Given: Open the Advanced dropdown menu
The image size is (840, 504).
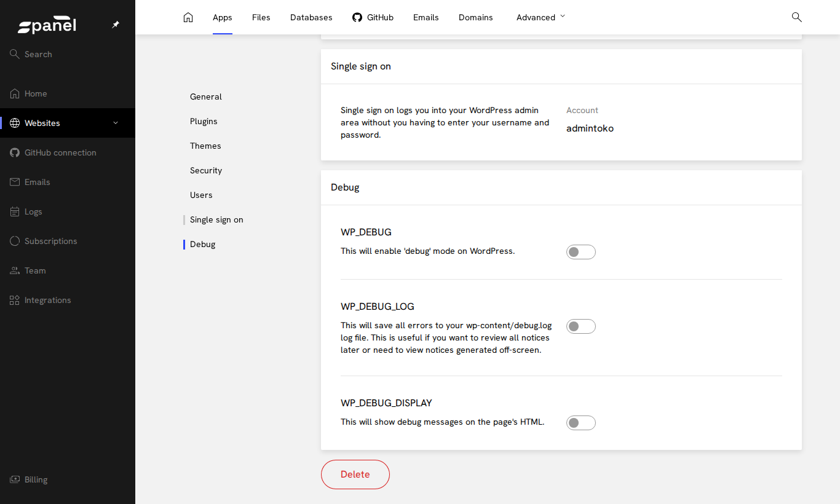Looking at the screenshot, I should coord(541,17).
